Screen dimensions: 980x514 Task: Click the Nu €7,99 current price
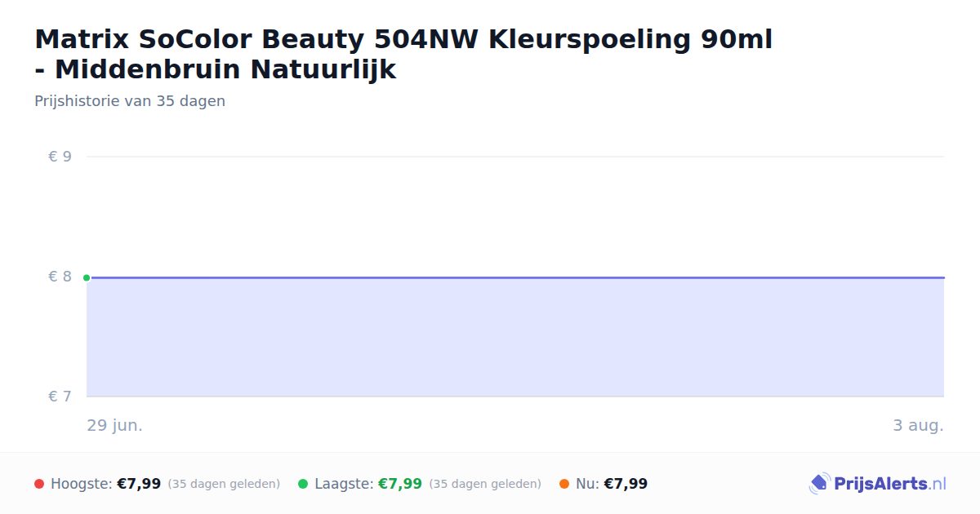pos(626,484)
